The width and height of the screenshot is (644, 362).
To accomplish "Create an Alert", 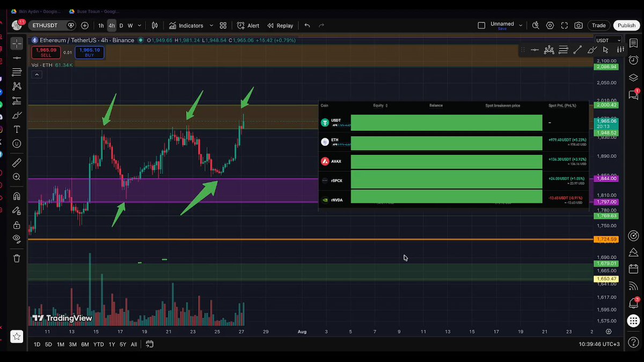I will (x=248, y=25).
